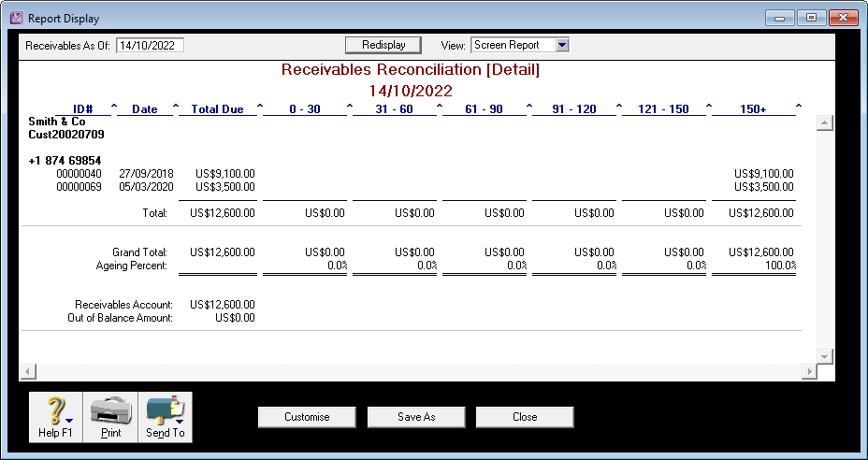This screenshot has height=460, width=868.
Task: Click the ID# column header
Action: 82,109
